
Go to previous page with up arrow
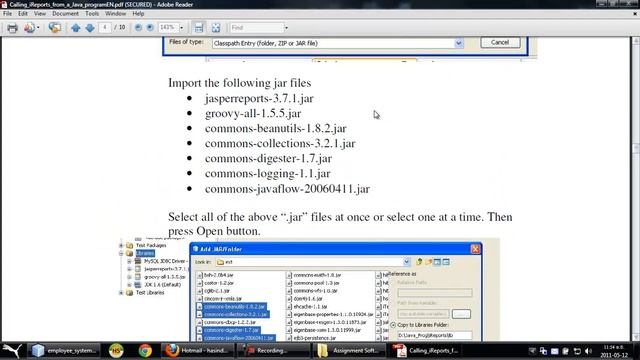tap(76, 28)
